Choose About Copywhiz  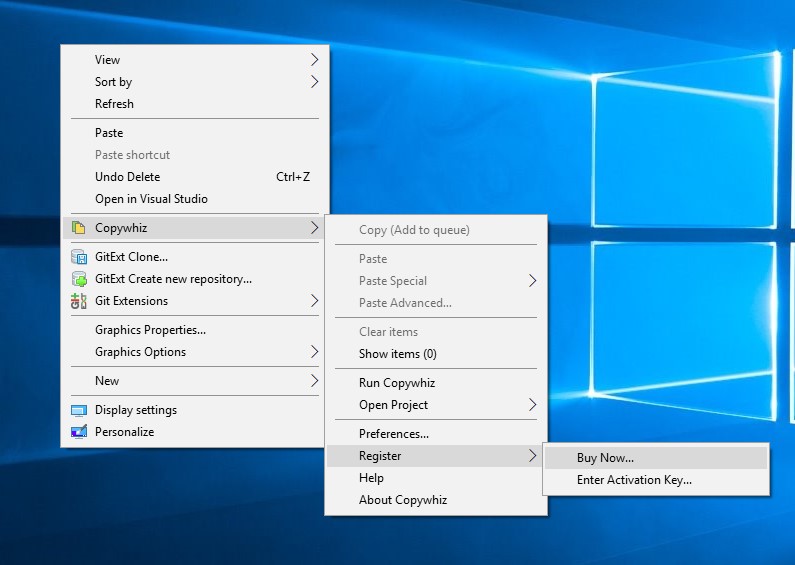pos(436,500)
